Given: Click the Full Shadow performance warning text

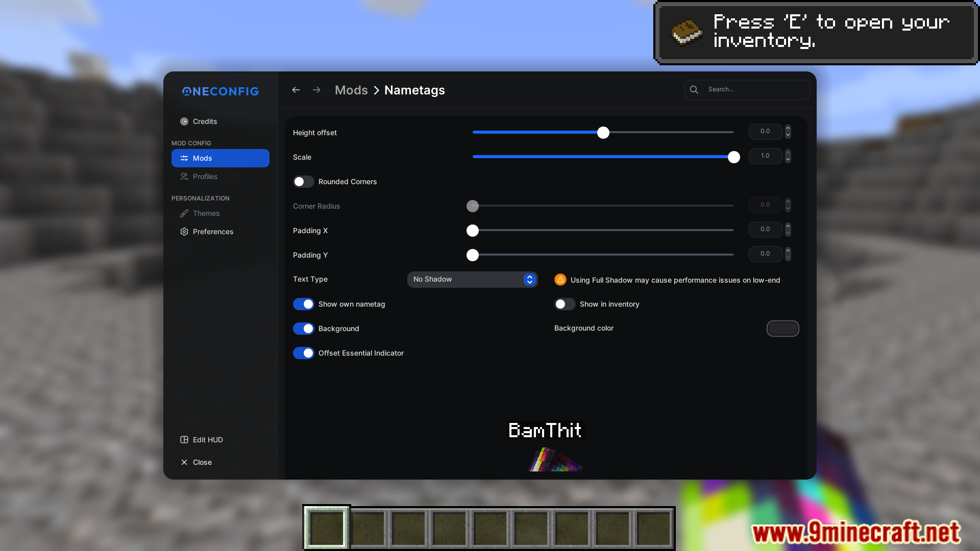Looking at the screenshot, I should tap(676, 280).
